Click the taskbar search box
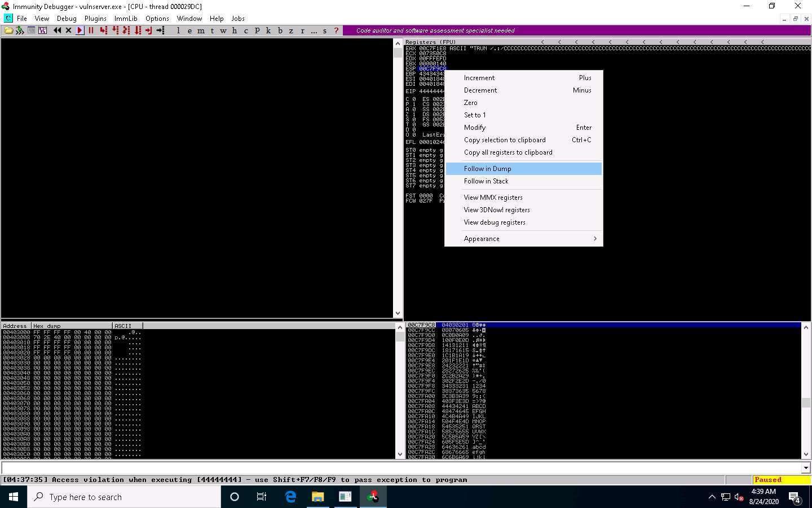The height and width of the screenshot is (508, 812). 124,497
